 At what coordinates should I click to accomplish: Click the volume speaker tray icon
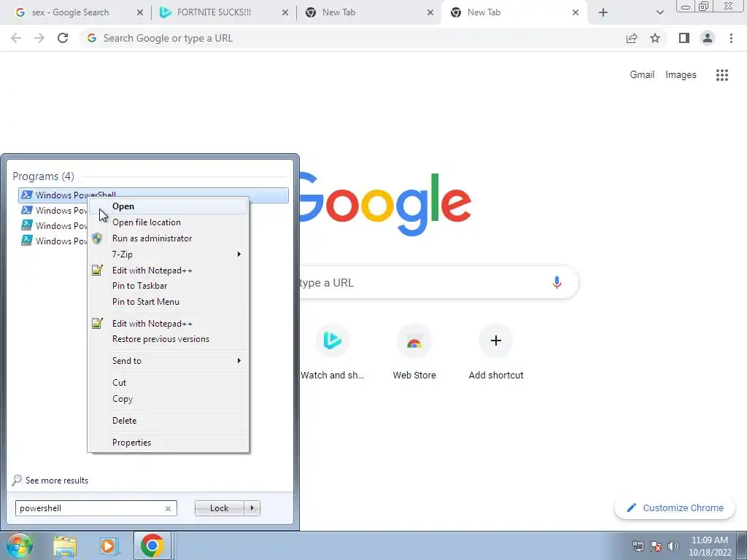pyautogui.click(x=673, y=545)
